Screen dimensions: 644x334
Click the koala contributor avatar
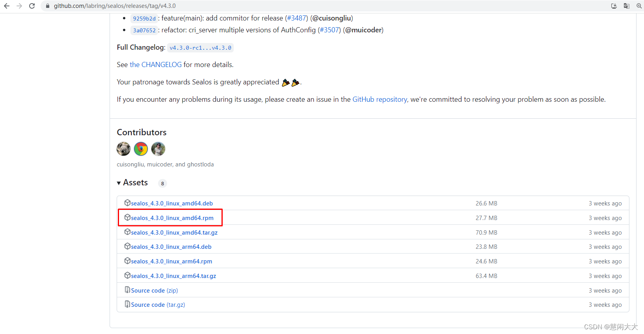(124, 149)
